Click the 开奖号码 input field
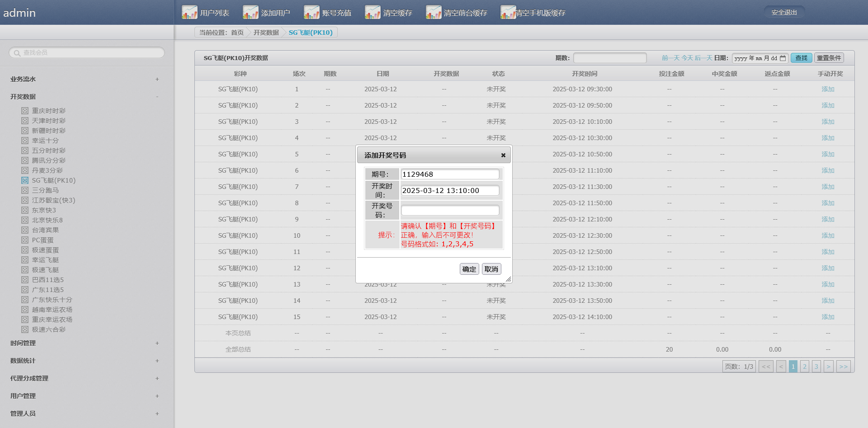Image resolution: width=868 pixels, height=428 pixels. coord(450,211)
